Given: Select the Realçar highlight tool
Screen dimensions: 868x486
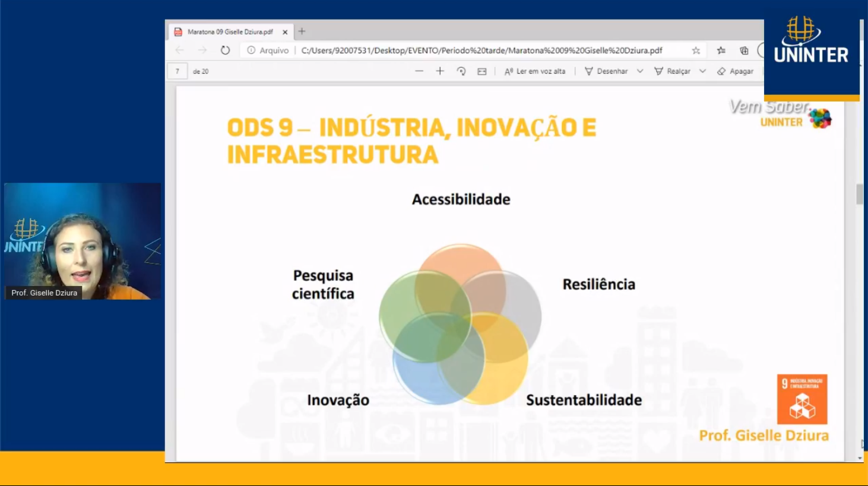Looking at the screenshot, I should [x=672, y=71].
